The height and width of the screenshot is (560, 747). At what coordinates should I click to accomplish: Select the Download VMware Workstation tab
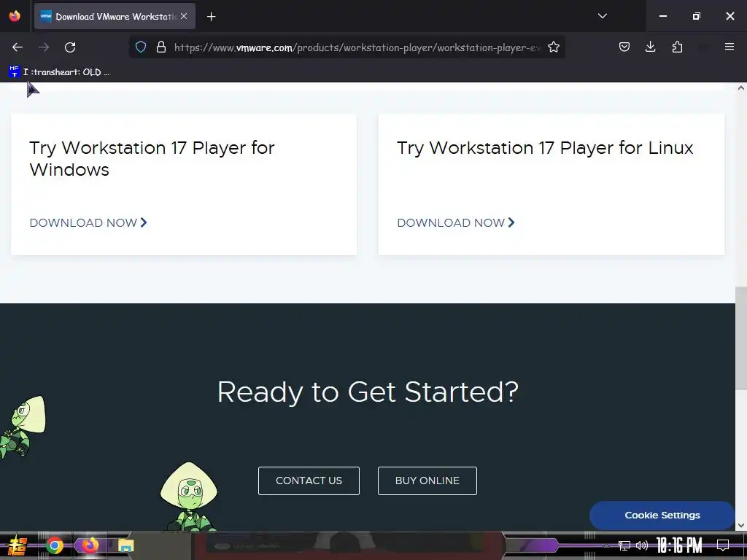click(x=115, y=16)
